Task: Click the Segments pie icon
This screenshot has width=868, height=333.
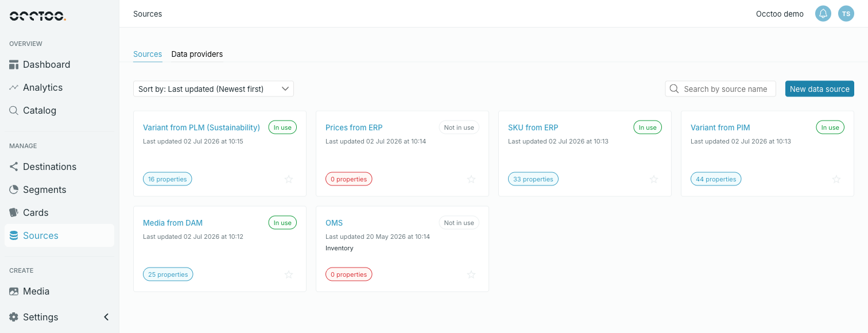Action: click(x=14, y=189)
